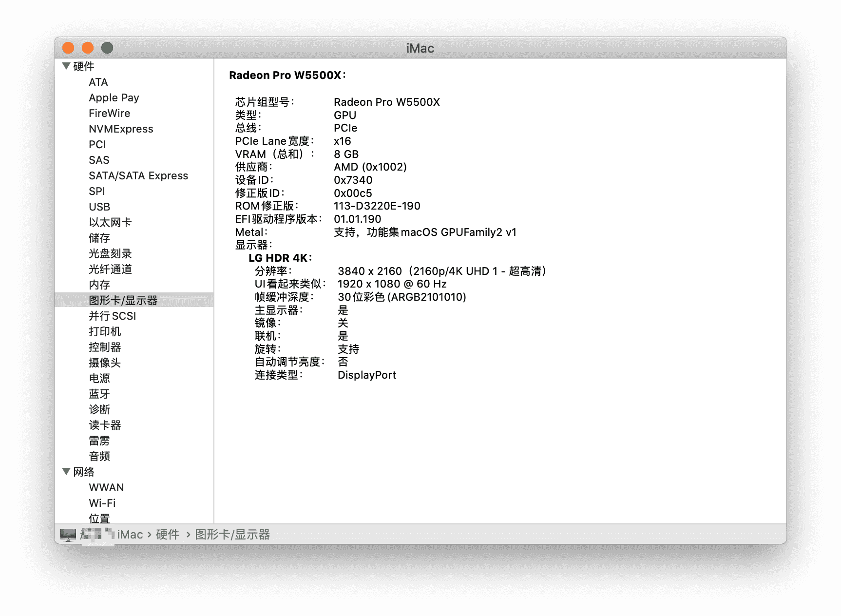Click the ROM revision 113-D3220E-190 value
Viewport: 841px width, 616px height.
pos(377,206)
